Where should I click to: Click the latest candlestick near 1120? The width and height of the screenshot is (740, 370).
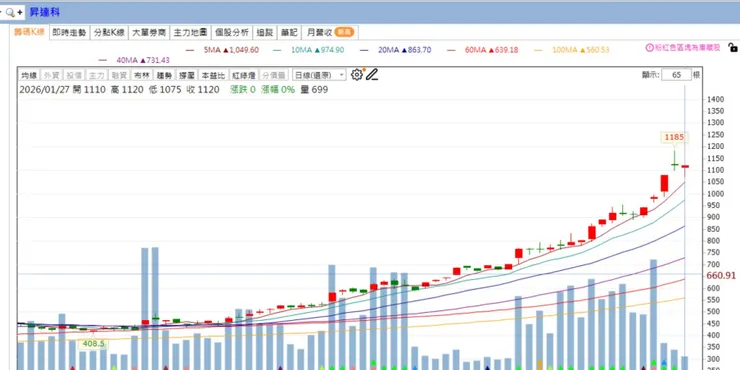(685, 168)
